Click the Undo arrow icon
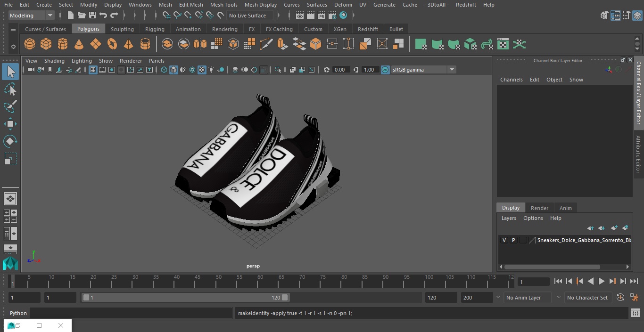 click(103, 16)
